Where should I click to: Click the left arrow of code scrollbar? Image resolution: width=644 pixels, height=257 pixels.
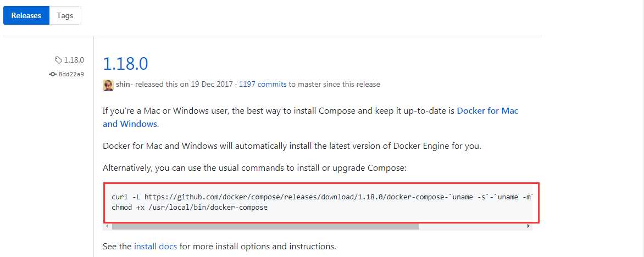point(107,226)
